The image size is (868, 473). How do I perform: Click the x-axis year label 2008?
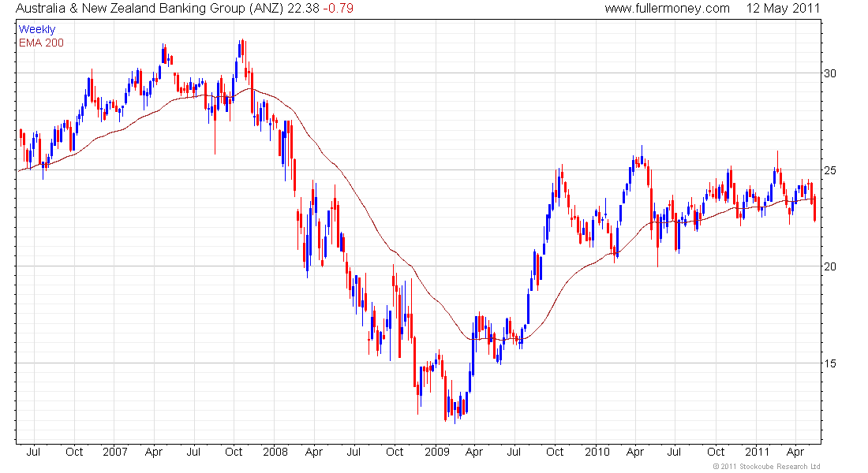[275, 452]
